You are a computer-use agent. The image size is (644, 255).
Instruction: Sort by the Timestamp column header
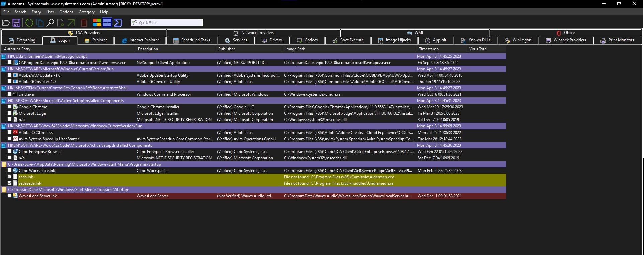(441, 49)
